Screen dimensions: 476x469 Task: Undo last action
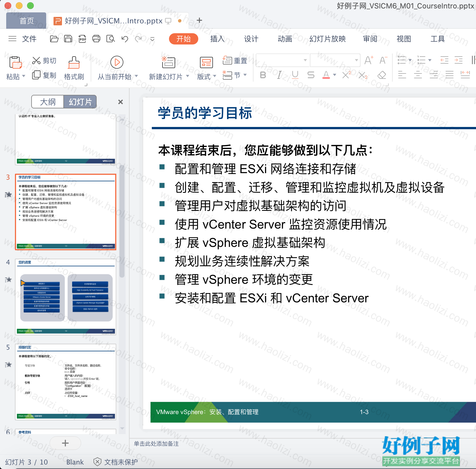[x=125, y=39]
